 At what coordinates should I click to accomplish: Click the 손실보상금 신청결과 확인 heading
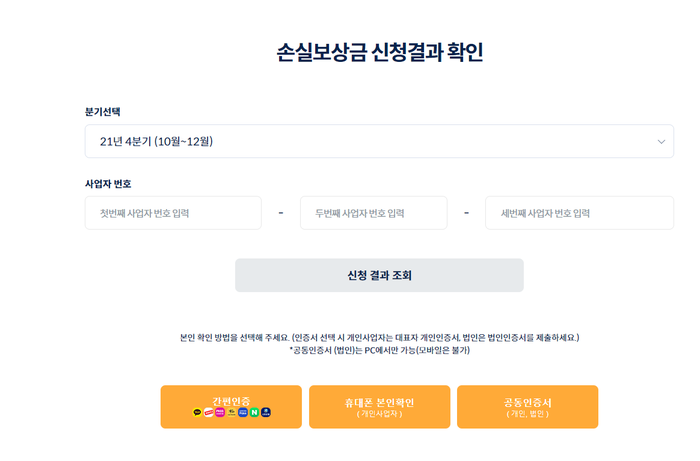click(380, 53)
